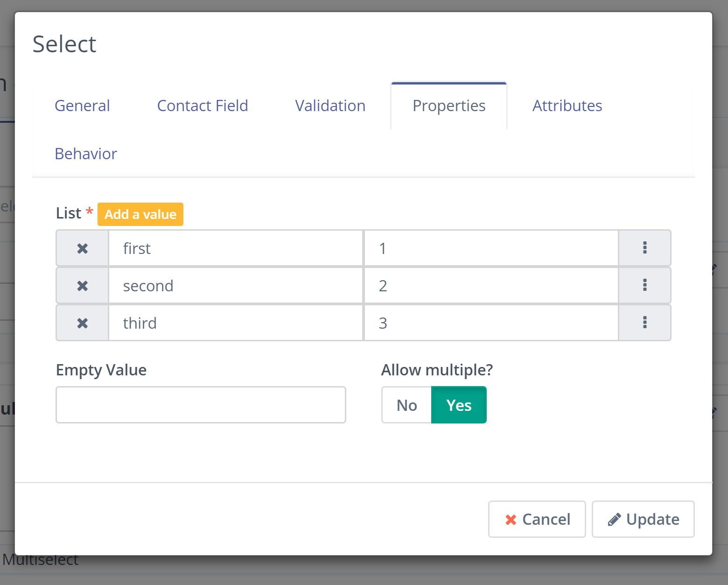Click the Empty Value input field
728x585 pixels.
point(201,405)
